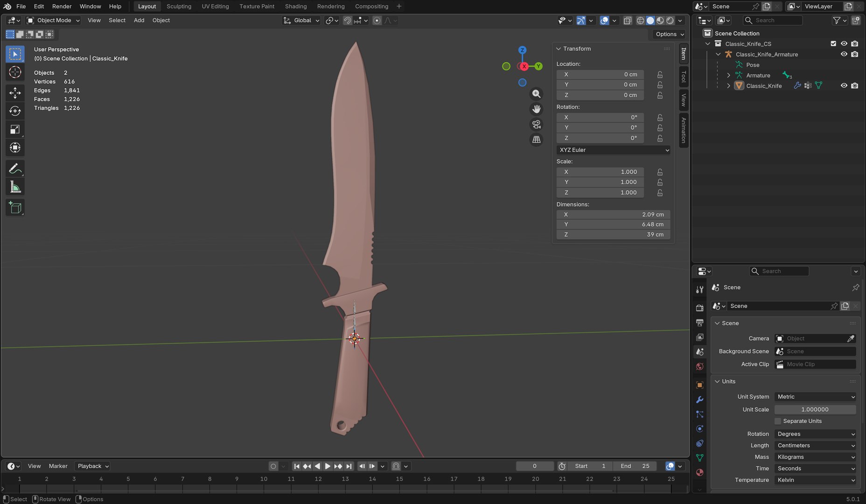Open the Length Centimeters dropdown
This screenshot has width=866, height=504.
pyautogui.click(x=816, y=446)
